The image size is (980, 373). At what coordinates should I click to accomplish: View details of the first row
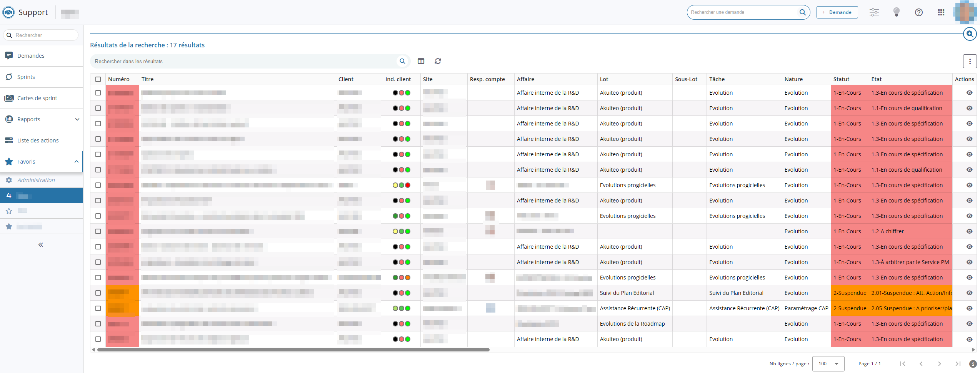pos(969,93)
